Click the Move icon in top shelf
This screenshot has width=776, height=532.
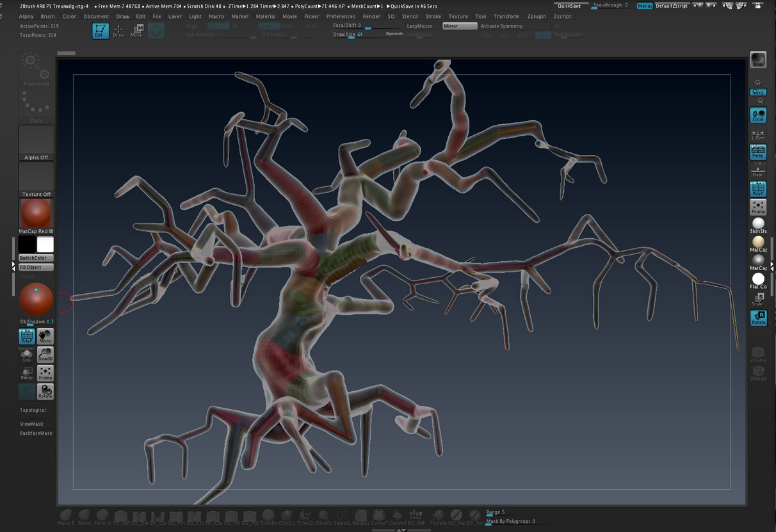tap(136, 30)
